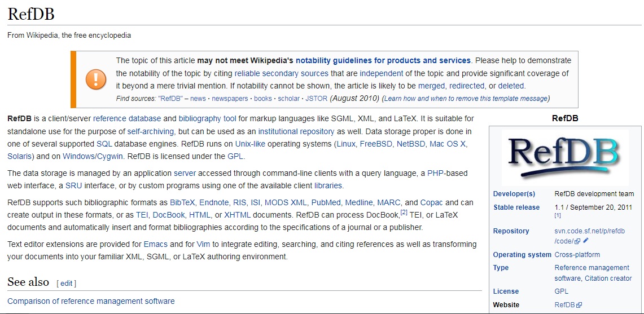
Task: Open the server link in second paragraph
Action: point(185,173)
